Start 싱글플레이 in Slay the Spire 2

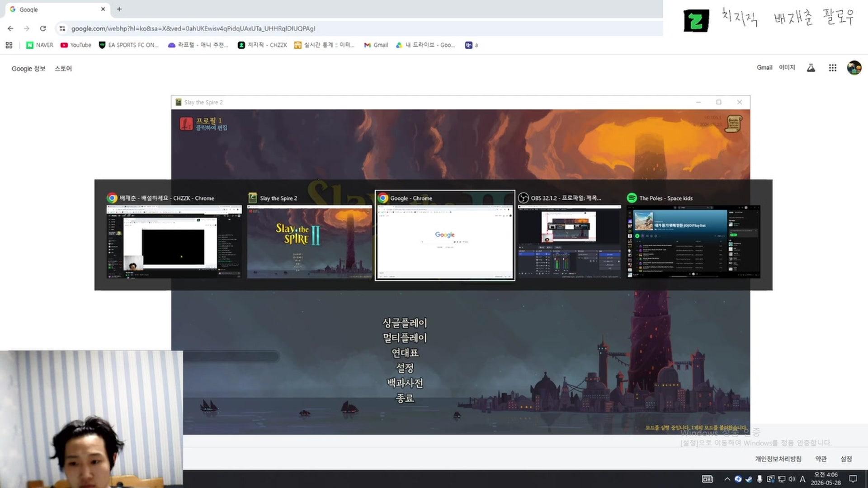click(405, 323)
